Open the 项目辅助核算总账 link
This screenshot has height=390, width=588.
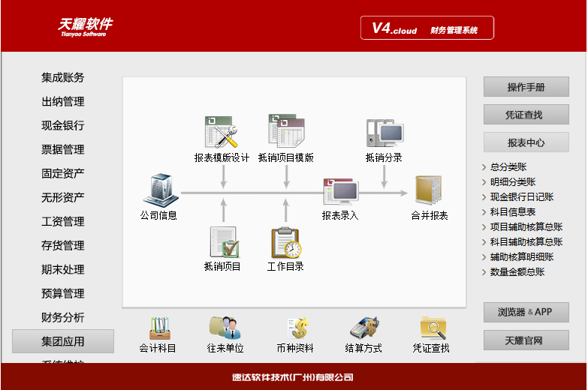tap(526, 226)
